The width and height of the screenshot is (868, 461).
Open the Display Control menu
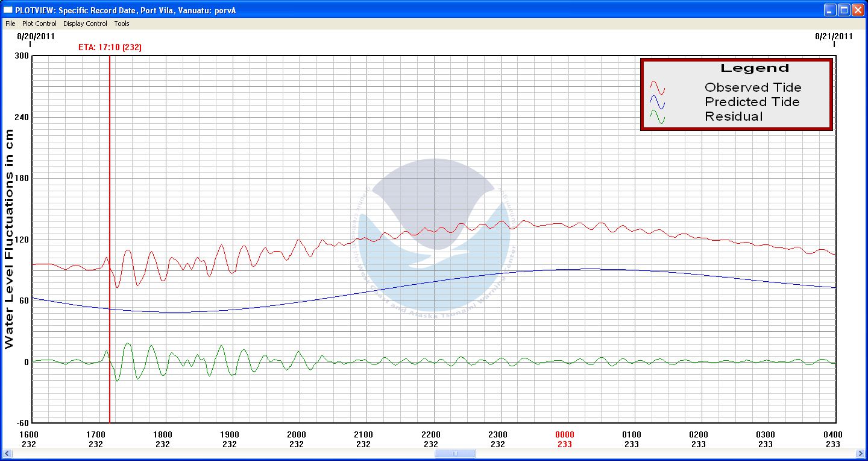85,24
